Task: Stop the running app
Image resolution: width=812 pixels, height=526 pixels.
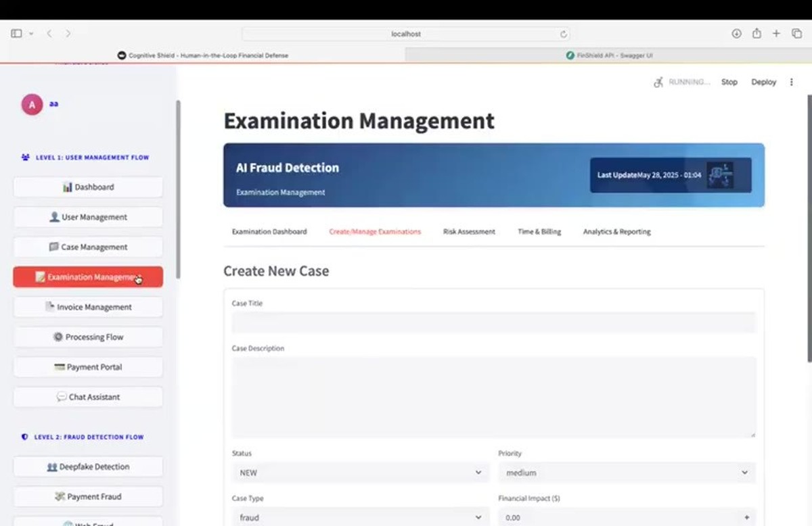Action: click(729, 82)
